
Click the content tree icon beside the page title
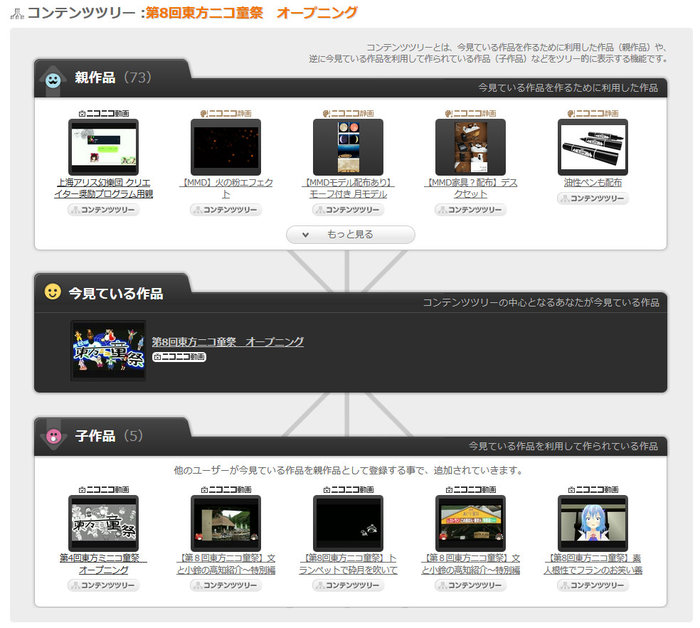[x=17, y=14]
